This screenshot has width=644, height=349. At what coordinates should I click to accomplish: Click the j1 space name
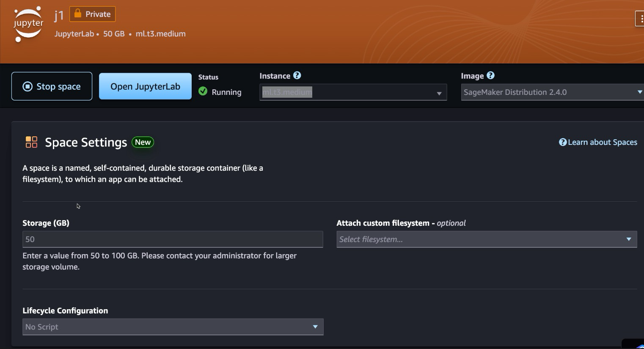pyautogui.click(x=59, y=16)
